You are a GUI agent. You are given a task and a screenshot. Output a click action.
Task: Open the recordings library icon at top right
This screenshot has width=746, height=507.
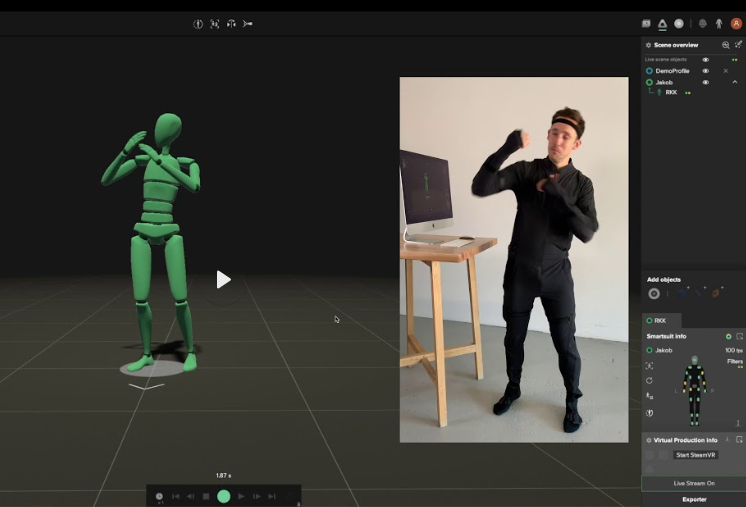(x=646, y=23)
